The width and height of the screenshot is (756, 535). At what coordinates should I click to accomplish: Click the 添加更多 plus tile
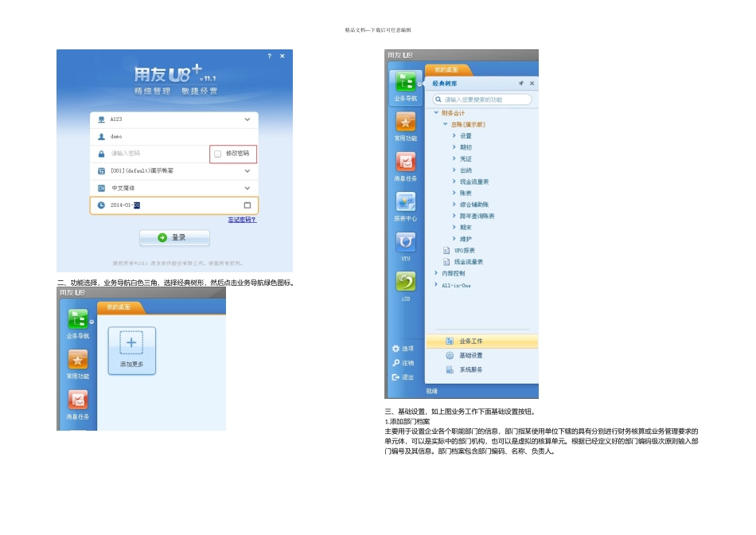131,351
